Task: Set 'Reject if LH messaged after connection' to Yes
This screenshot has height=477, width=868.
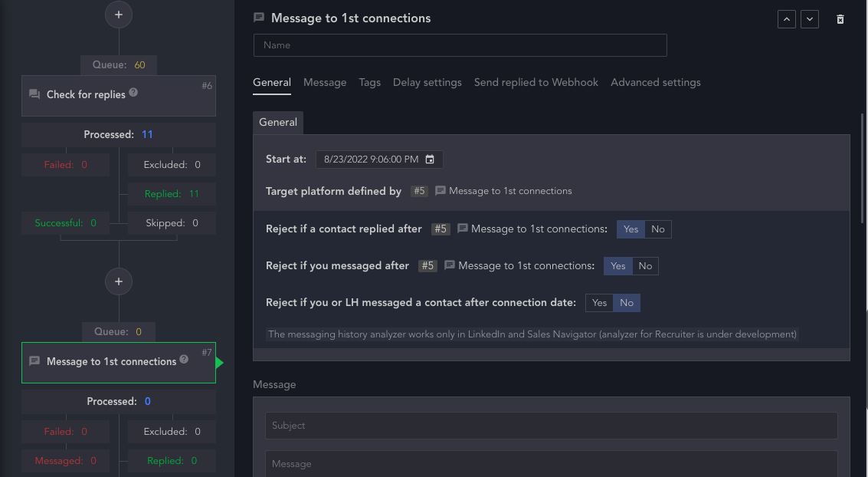Action: point(600,303)
